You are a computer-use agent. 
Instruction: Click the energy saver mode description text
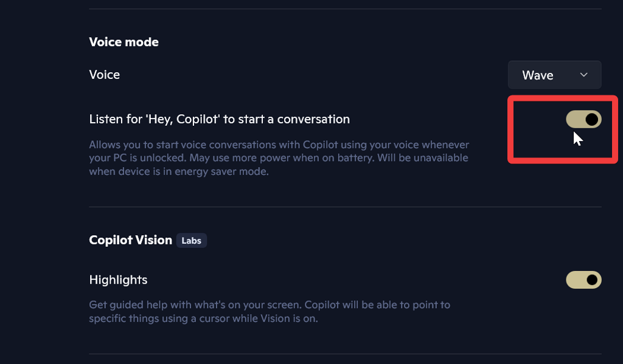point(178,171)
